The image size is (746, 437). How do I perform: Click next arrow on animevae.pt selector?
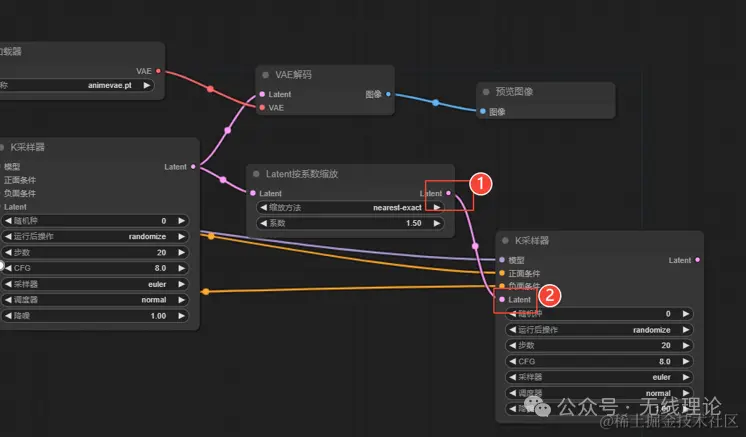(x=147, y=86)
